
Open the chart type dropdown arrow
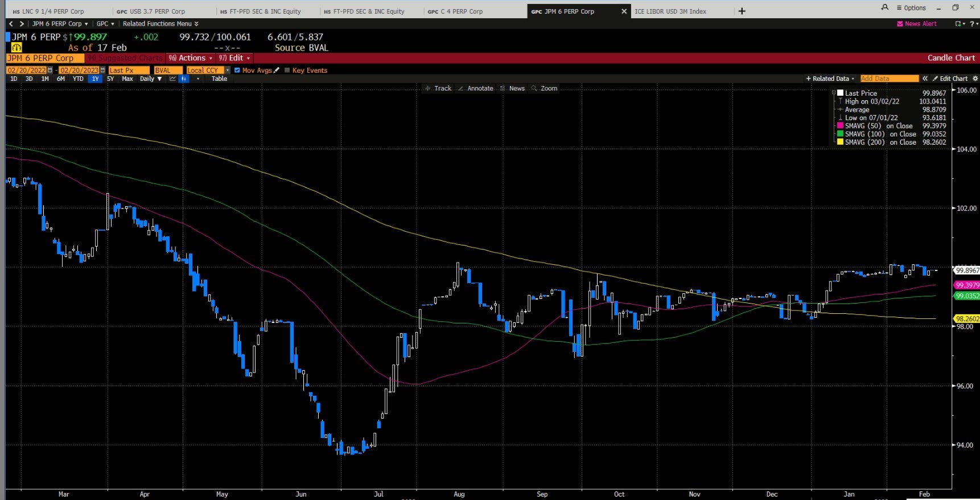click(198, 79)
